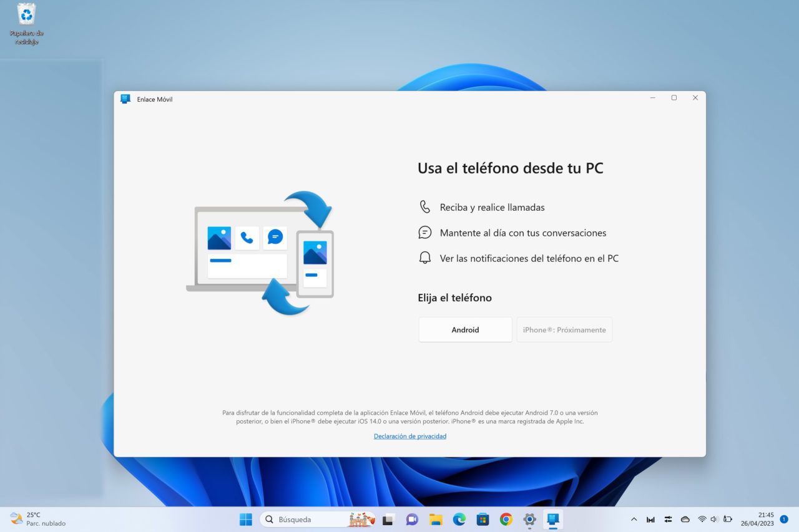The image size is (799, 532).
Task: Minimize the Enlace Móvil window
Action: pyautogui.click(x=653, y=98)
